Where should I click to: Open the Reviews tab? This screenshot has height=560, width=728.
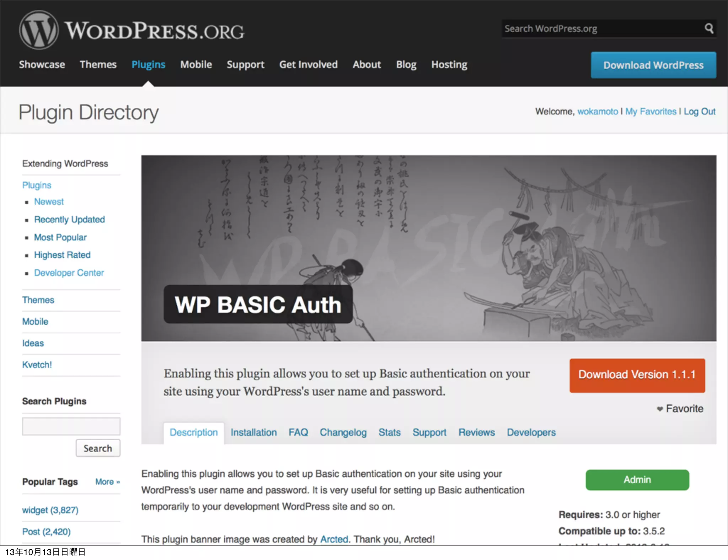click(476, 432)
